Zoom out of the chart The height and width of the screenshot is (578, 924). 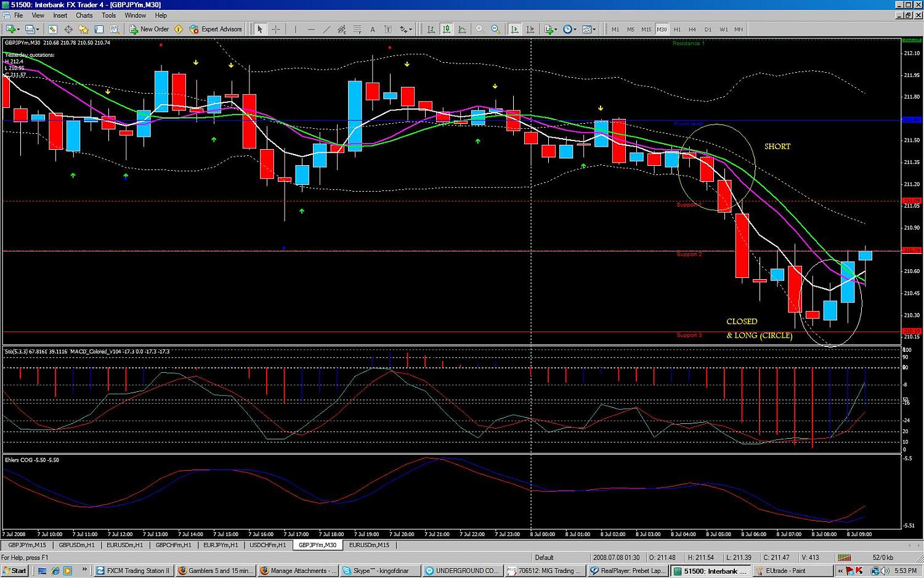pos(495,29)
